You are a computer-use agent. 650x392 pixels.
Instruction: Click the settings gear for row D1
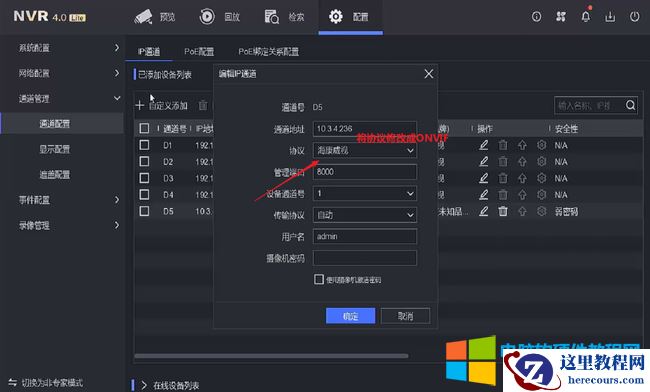point(541,145)
